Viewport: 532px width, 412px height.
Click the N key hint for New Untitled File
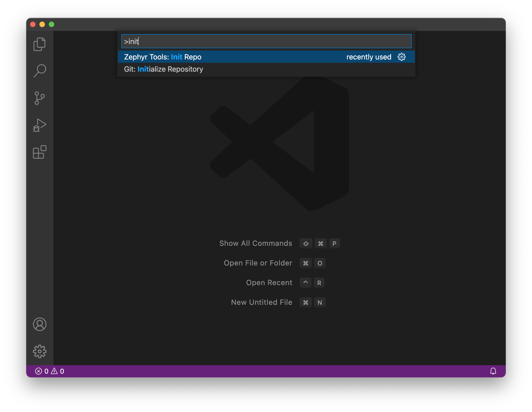coord(320,302)
